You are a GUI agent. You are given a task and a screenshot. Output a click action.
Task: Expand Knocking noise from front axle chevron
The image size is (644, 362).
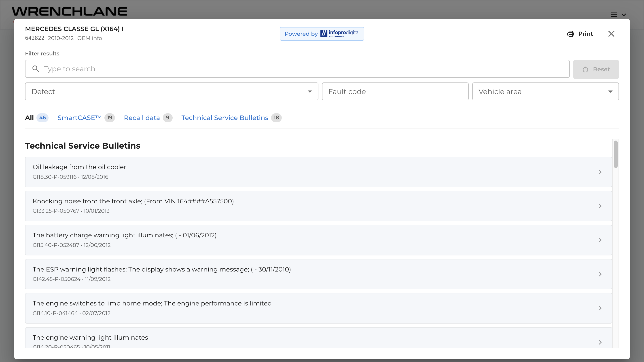pos(600,206)
